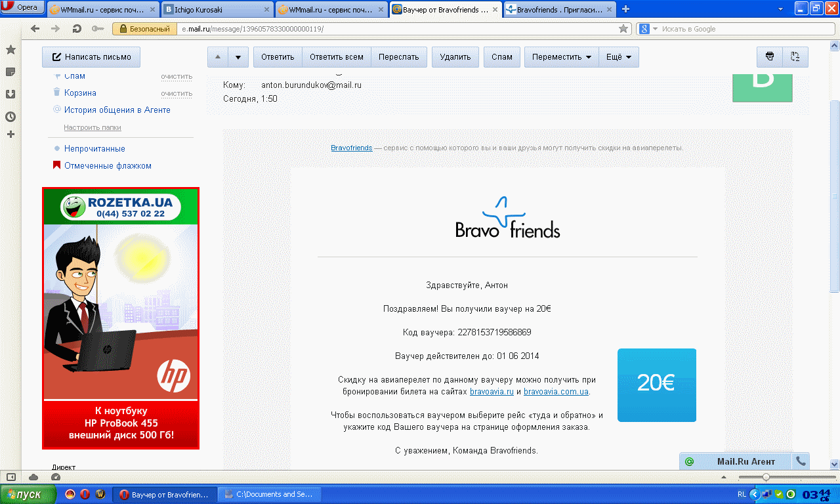The width and height of the screenshot is (840, 504).
Task: Switch to 'C:\Documents and Se...' taskbar window
Action: point(269,494)
